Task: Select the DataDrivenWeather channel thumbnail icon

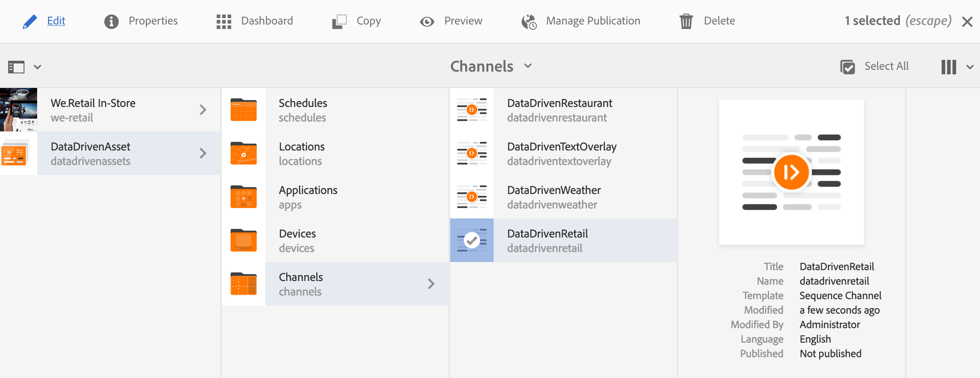Action: pos(472,197)
